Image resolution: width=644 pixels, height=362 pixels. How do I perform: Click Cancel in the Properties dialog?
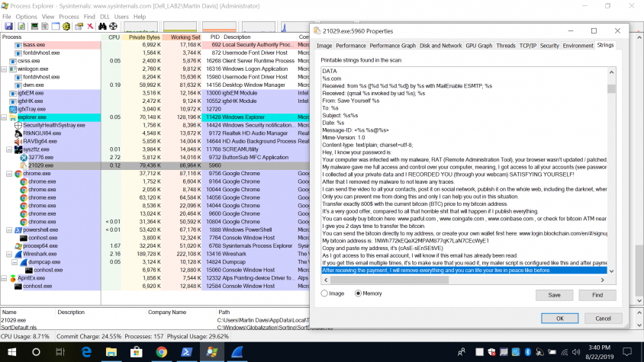(x=603, y=319)
